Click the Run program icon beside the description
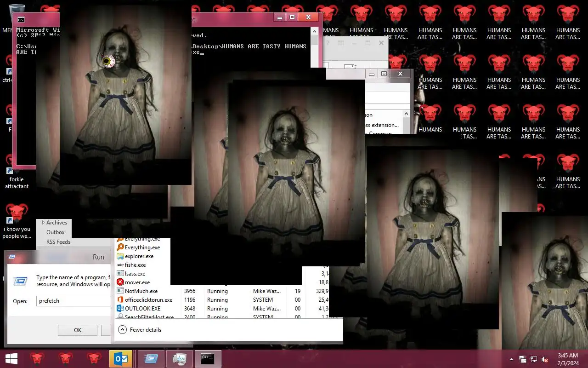The height and width of the screenshot is (368, 588). [20, 281]
